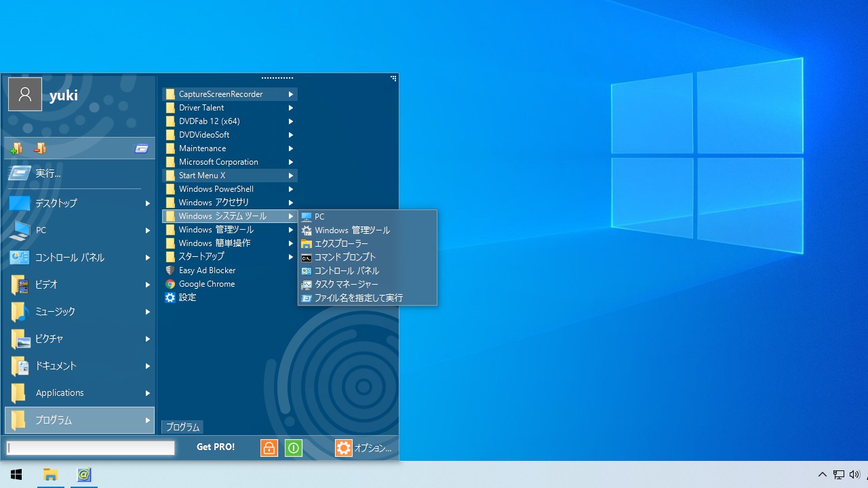
Task: Click the green power icon
Action: [x=294, y=448]
